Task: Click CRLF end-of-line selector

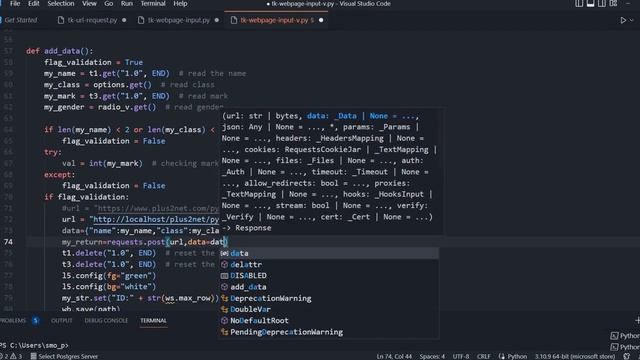Action: pyautogui.click(x=484, y=356)
